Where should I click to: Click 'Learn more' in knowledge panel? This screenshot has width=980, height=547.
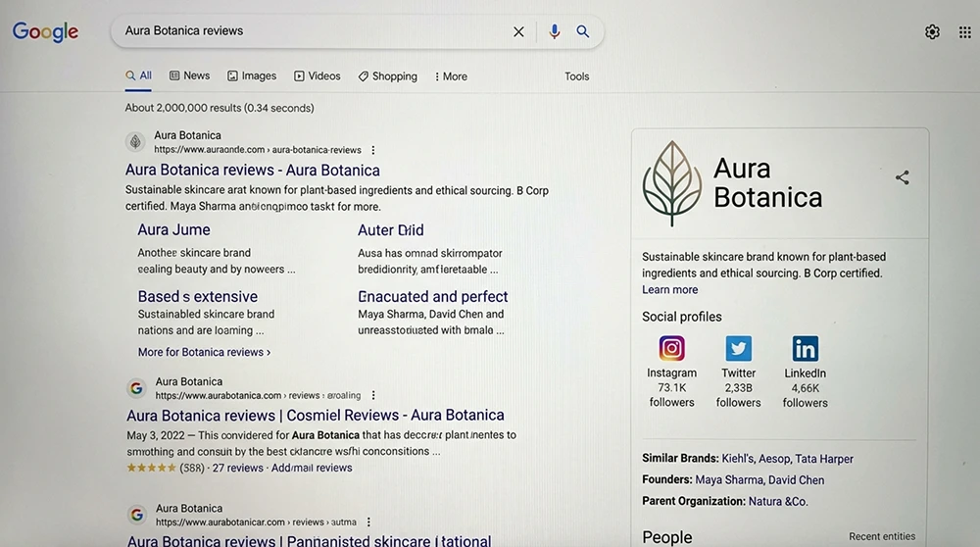point(669,289)
